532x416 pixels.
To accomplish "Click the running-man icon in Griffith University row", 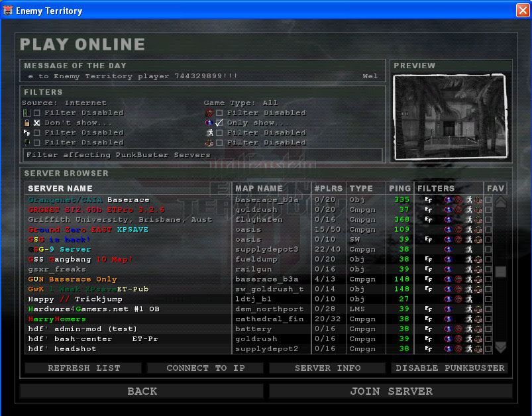I will [x=469, y=219].
